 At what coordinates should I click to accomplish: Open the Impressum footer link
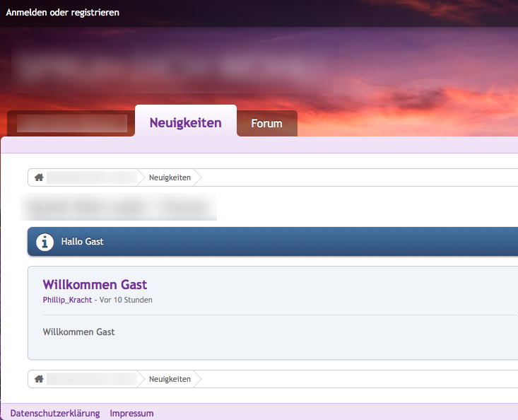131,413
